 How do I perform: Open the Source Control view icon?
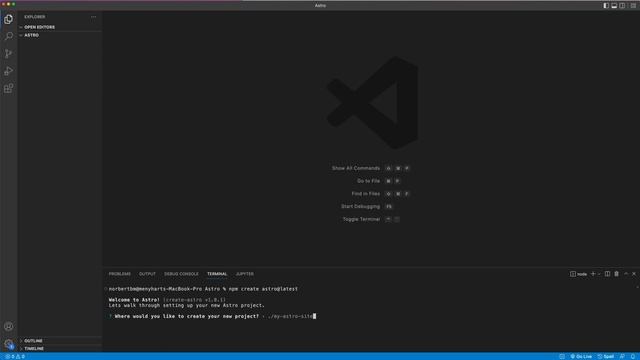pos(8,53)
